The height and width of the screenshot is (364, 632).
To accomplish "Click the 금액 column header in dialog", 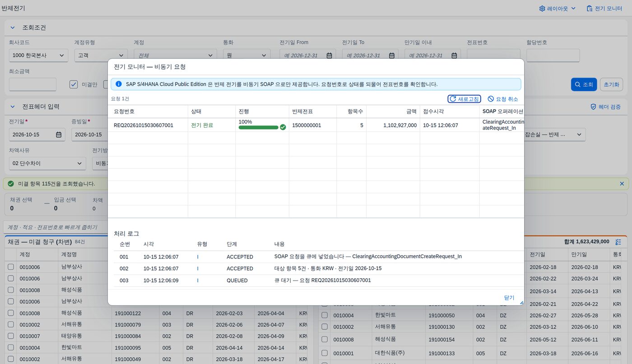I will 393,111.
